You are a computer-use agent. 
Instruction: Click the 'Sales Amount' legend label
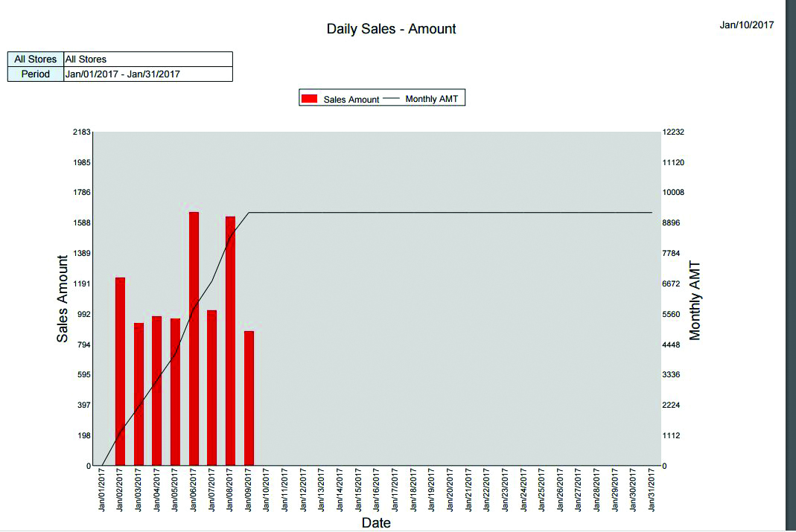(x=351, y=100)
